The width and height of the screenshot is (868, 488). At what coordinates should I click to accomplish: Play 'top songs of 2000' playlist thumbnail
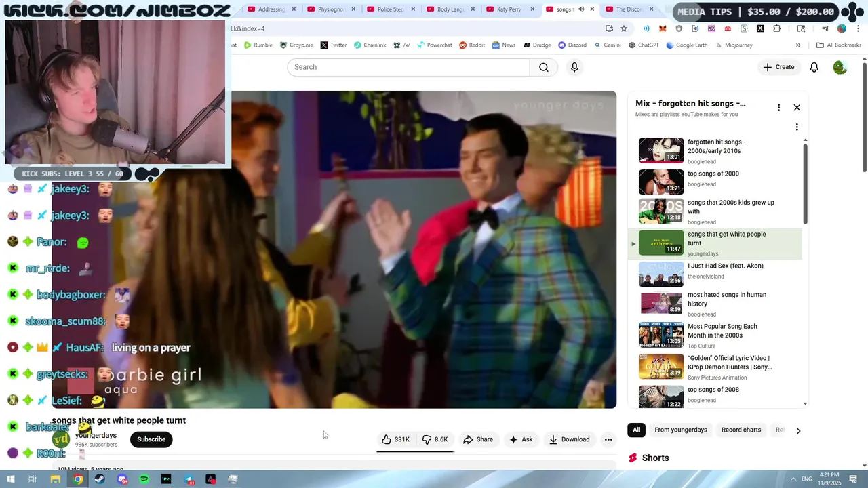tap(661, 182)
